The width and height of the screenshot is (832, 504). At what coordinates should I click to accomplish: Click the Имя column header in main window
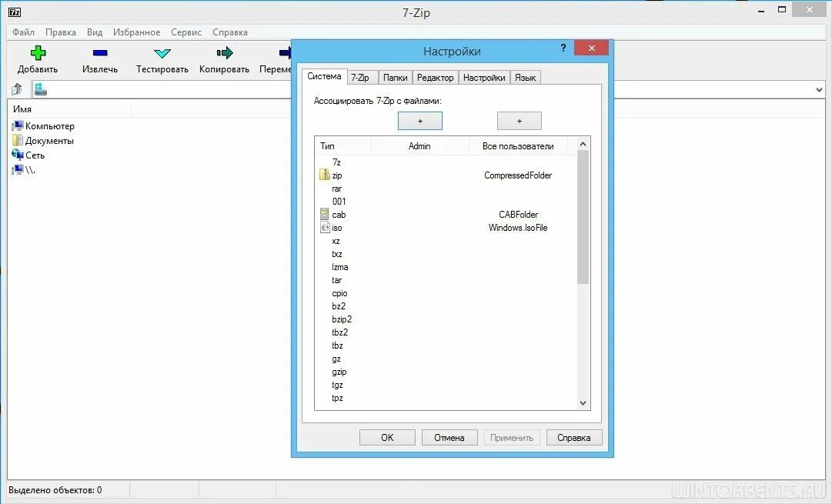pos(69,108)
